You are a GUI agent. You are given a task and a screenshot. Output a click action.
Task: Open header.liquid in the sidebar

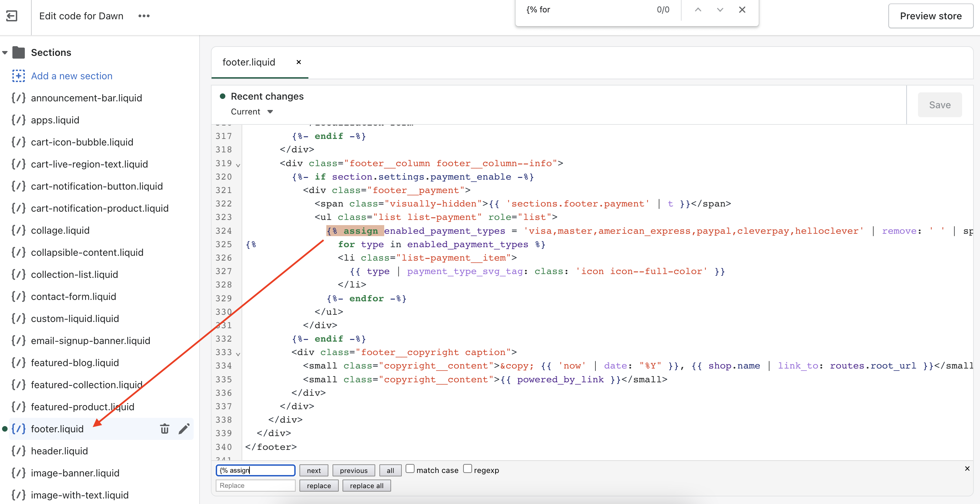(59, 451)
